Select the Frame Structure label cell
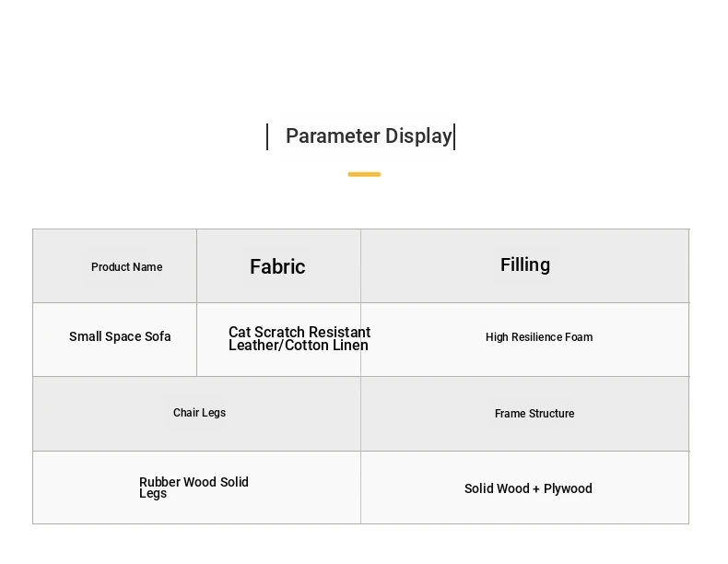The width and height of the screenshot is (728, 564). (x=524, y=414)
